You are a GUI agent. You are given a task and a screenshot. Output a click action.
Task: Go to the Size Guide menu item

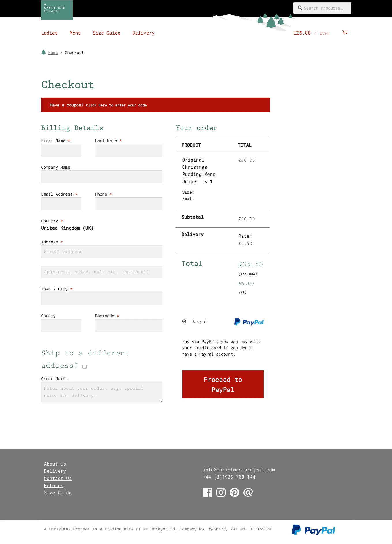click(106, 33)
